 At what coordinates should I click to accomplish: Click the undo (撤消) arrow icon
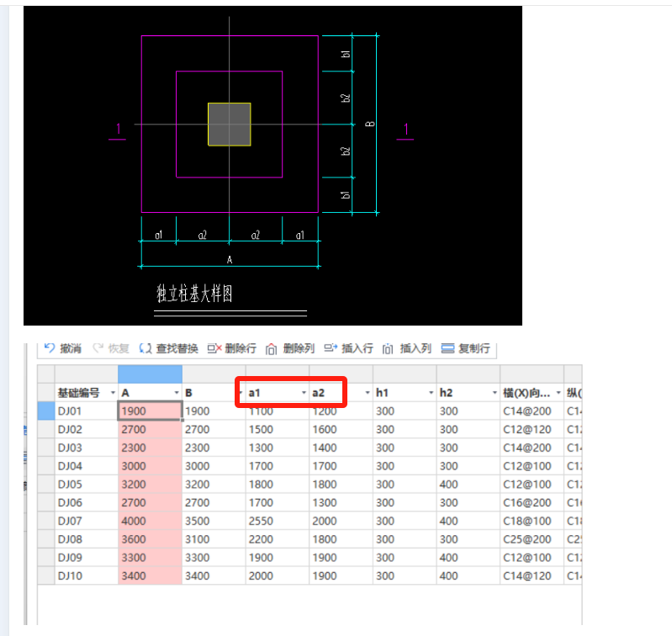(50, 348)
